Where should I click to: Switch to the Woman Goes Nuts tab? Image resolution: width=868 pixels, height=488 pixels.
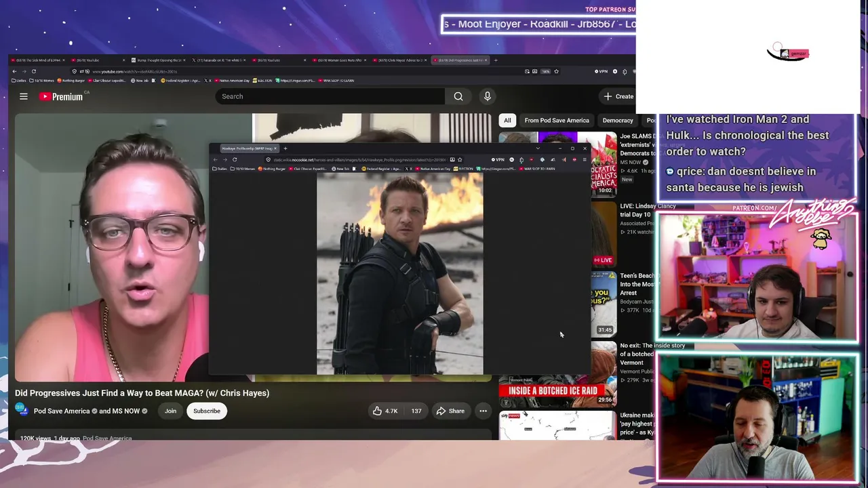(338, 60)
